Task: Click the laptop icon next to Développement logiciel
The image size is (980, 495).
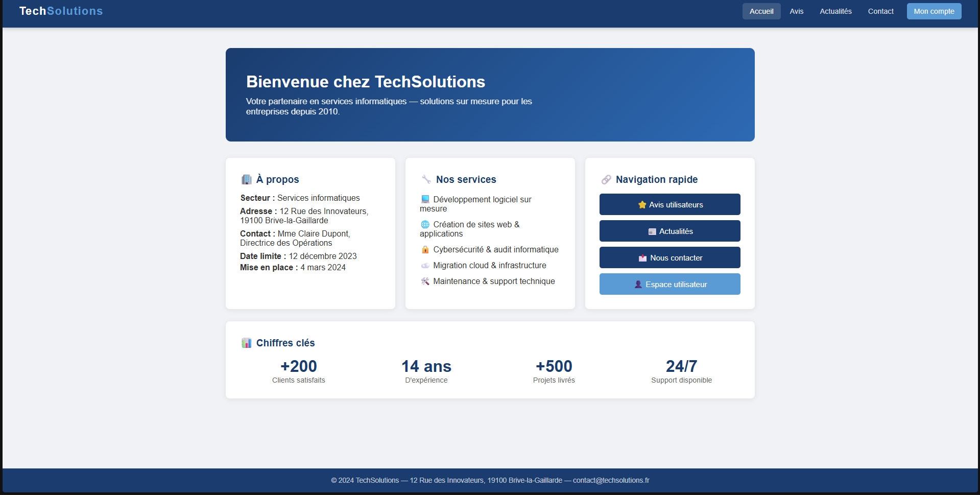Action: [425, 200]
